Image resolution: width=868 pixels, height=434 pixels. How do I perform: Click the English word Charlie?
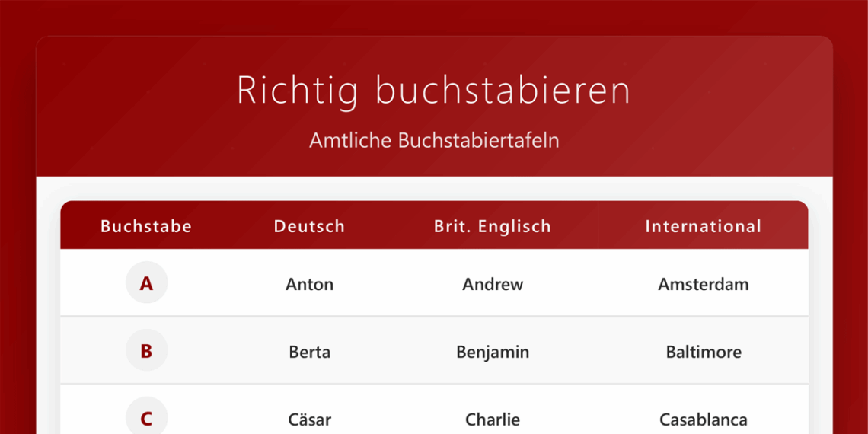493,420
